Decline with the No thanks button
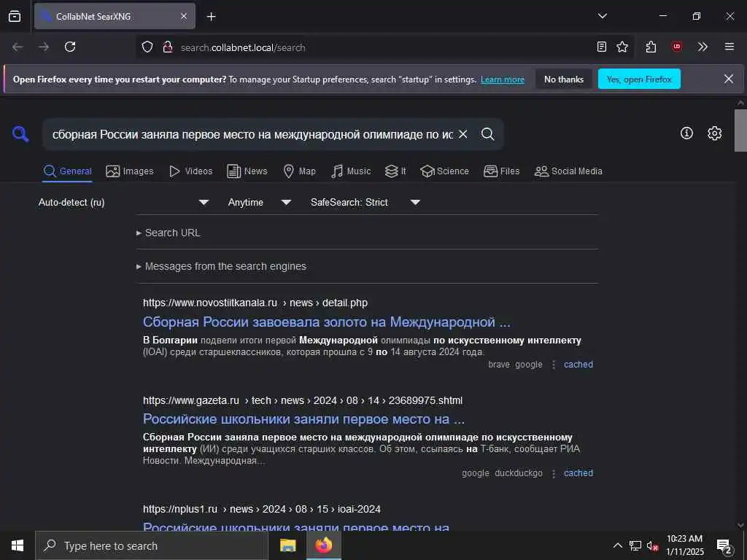 click(x=564, y=79)
